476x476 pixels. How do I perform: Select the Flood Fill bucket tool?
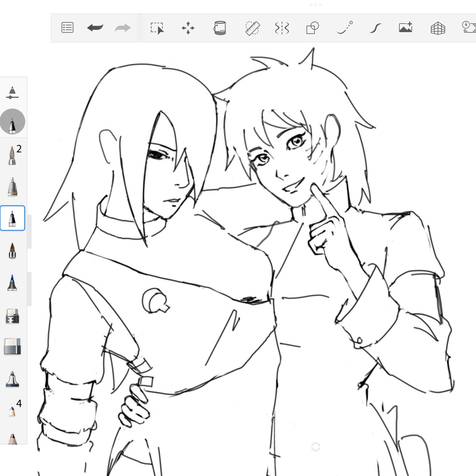(x=220, y=28)
